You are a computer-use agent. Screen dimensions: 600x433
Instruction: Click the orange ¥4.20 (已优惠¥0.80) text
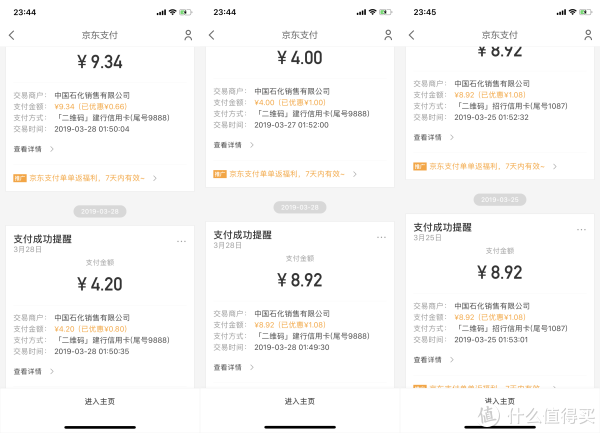(x=91, y=329)
